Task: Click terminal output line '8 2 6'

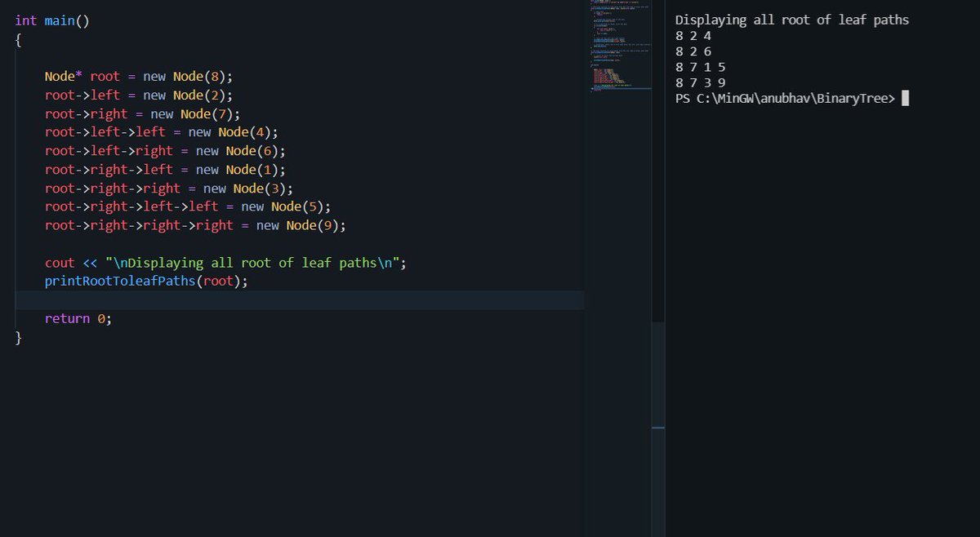Action: (693, 51)
